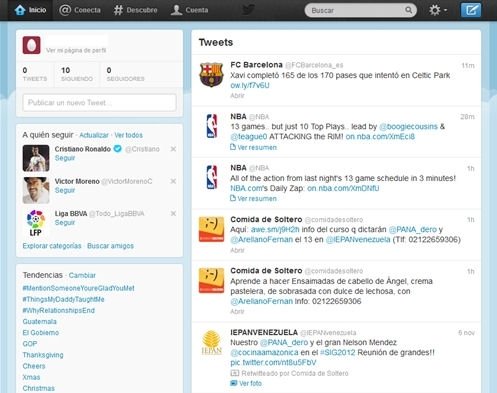This screenshot has height=393, width=497.
Task: Dismiss the Liga BBVA suggestion
Action: pyautogui.click(x=173, y=214)
